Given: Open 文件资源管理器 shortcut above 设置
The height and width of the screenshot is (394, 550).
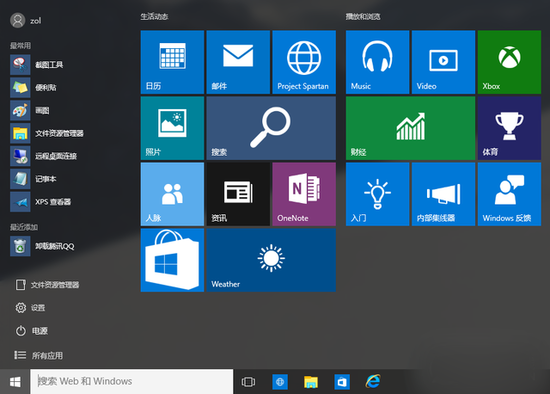Looking at the screenshot, I should coord(47,285).
